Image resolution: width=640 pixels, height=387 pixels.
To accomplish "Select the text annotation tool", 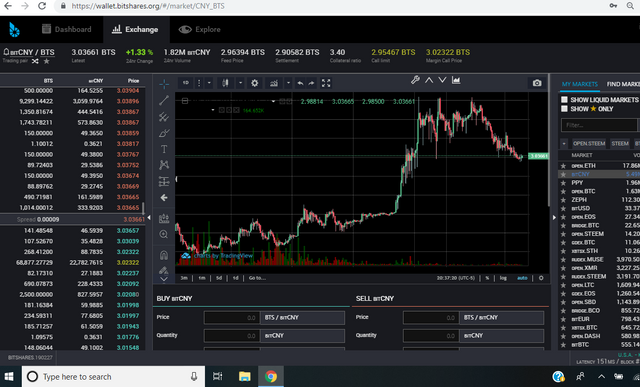I will [164, 149].
